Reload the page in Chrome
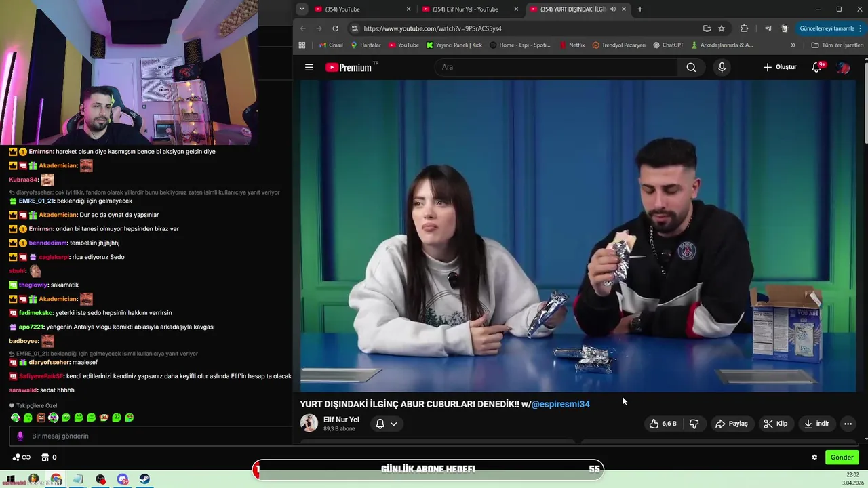The width and height of the screenshot is (868, 488). pyautogui.click(x=335, y=28)
